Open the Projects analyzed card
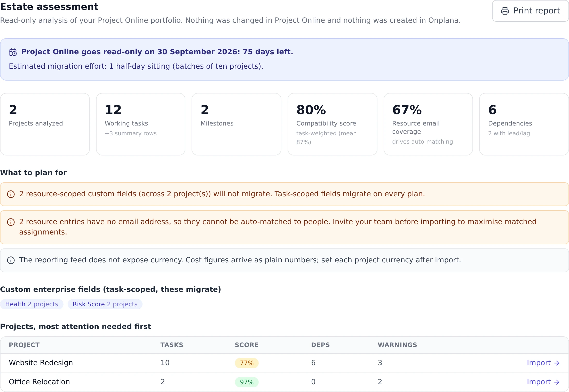 coord(45,124)
